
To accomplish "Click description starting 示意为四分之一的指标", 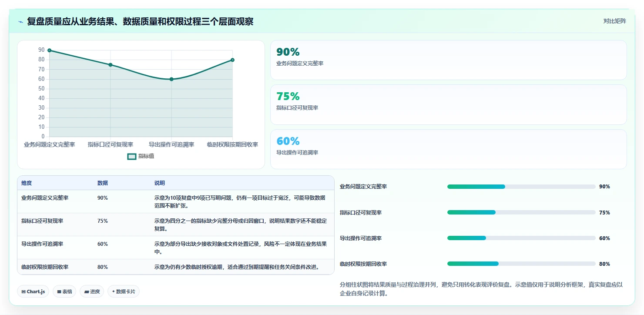I will pos(241,225).
